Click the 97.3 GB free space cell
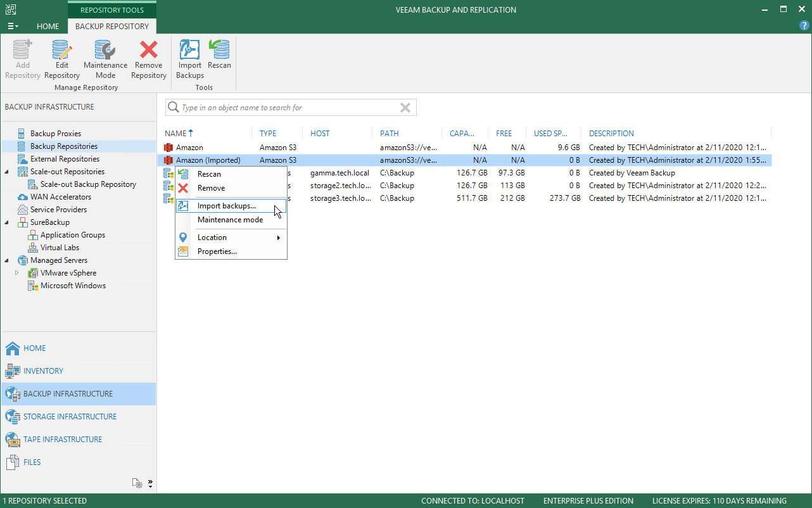This screenshot has height=508, width=812. pos(511,173)
